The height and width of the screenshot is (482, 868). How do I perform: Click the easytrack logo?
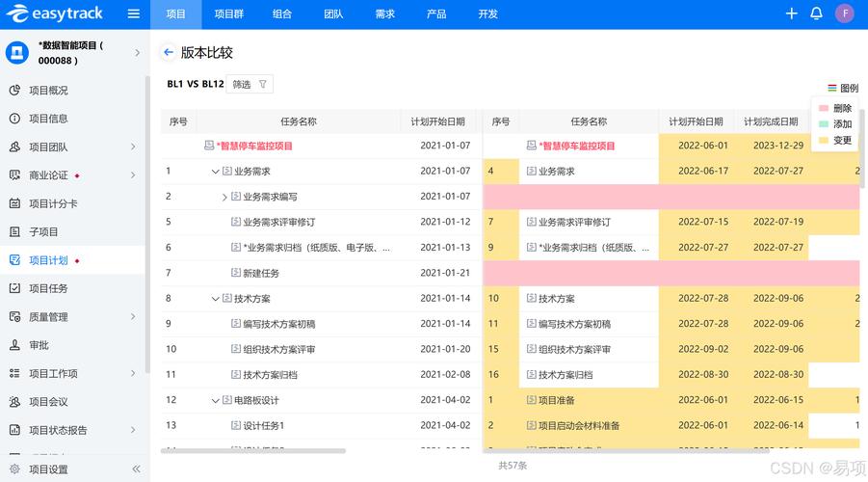(x=54, y=13)
